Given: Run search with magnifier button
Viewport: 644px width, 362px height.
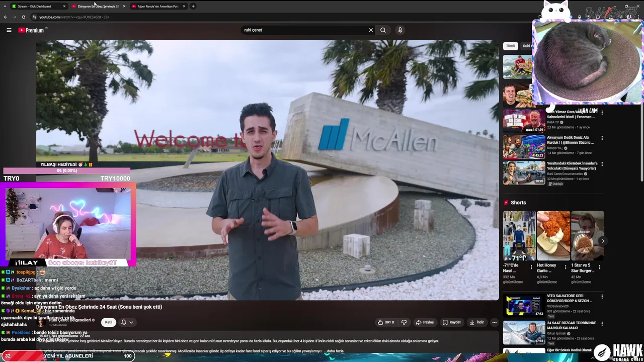Looking at the screenshot, I should (x=383, y=30).
